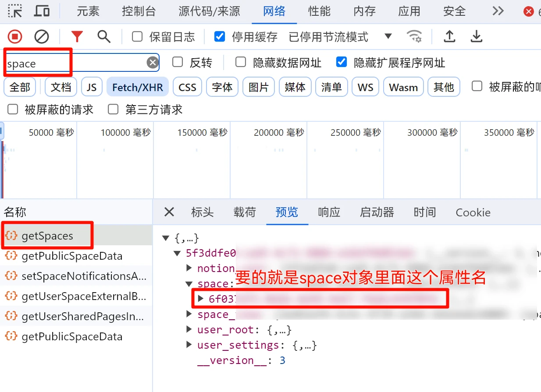The width and height of the screenshot is (541, 392).
Task: Toggle 第三方请求 checkbox
Action: pyautogui.click(x=114, y=109)
